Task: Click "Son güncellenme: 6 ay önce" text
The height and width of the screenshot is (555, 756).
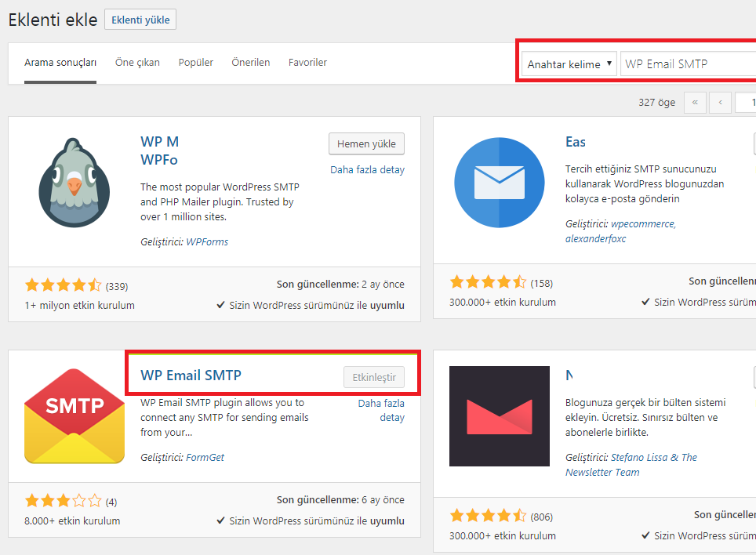Action: pos(340,500)
